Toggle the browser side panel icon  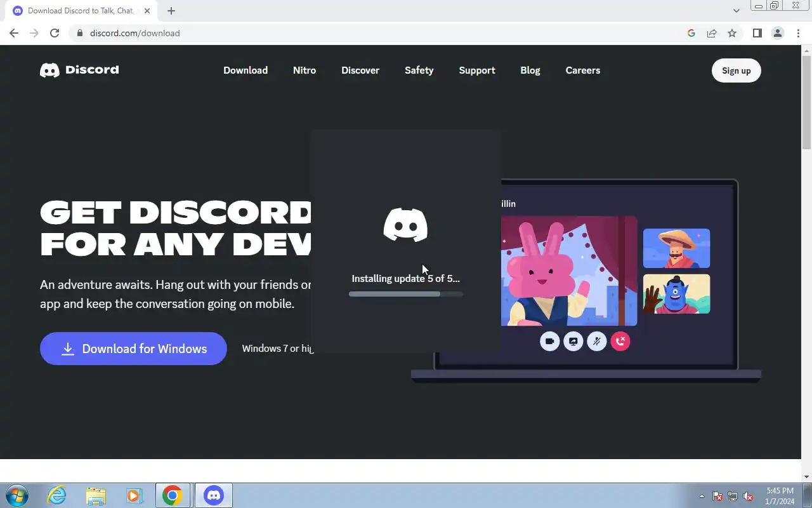coord(757,33)
